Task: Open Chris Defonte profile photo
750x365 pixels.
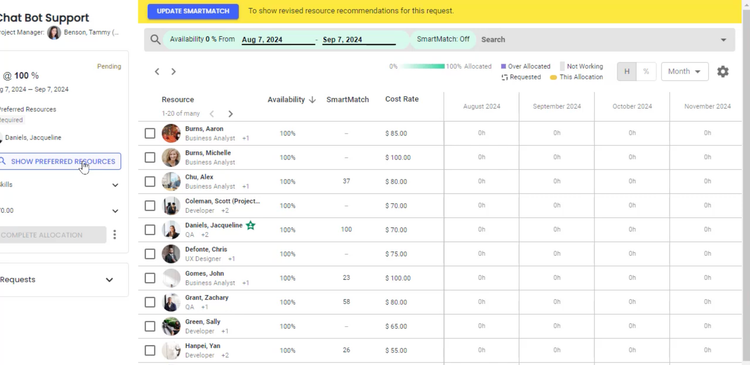Action: pyautogui.click(x=171, y=254)
